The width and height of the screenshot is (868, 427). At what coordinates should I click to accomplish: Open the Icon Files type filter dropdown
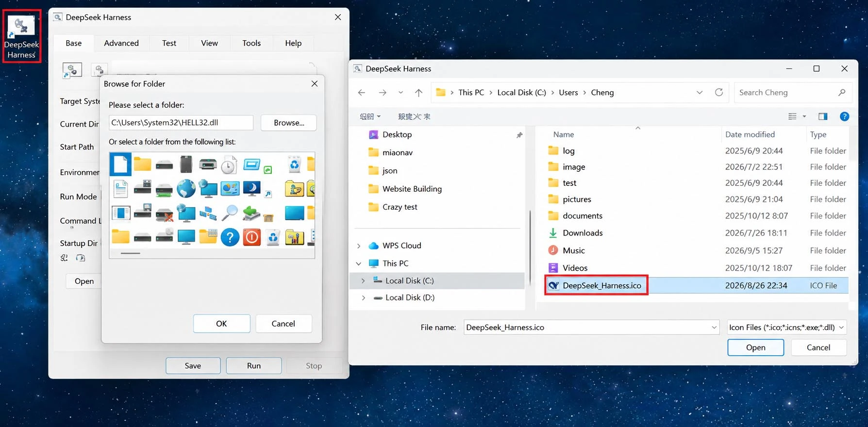[x=841, y=328]
